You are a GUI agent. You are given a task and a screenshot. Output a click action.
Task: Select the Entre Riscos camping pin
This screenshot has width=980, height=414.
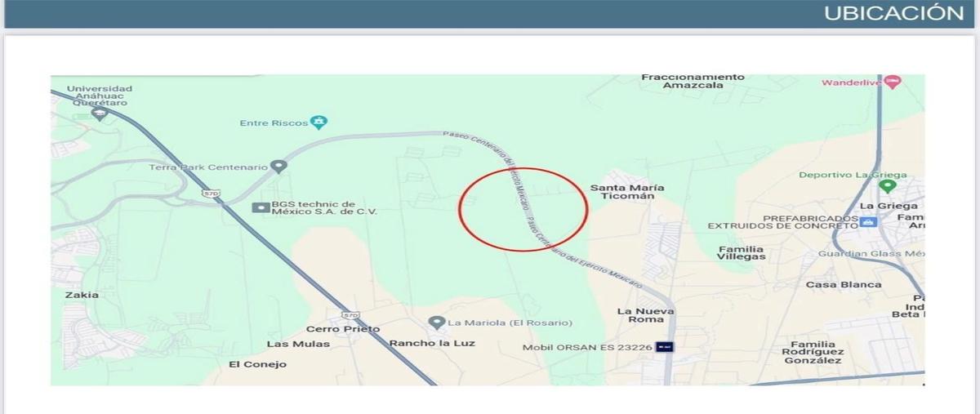pos(319,122)
